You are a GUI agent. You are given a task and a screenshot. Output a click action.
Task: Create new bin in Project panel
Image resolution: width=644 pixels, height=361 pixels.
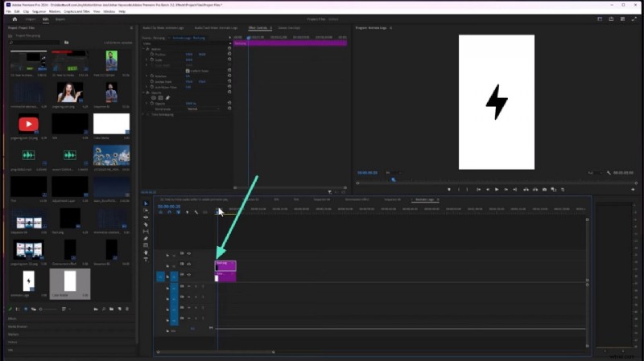111,309
